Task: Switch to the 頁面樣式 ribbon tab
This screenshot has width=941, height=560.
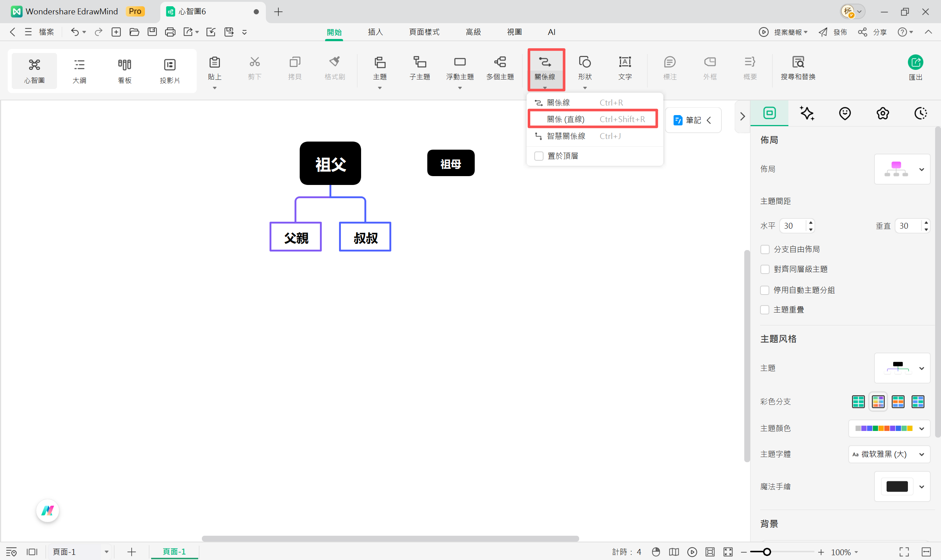Action: click(x=424, y=32)
